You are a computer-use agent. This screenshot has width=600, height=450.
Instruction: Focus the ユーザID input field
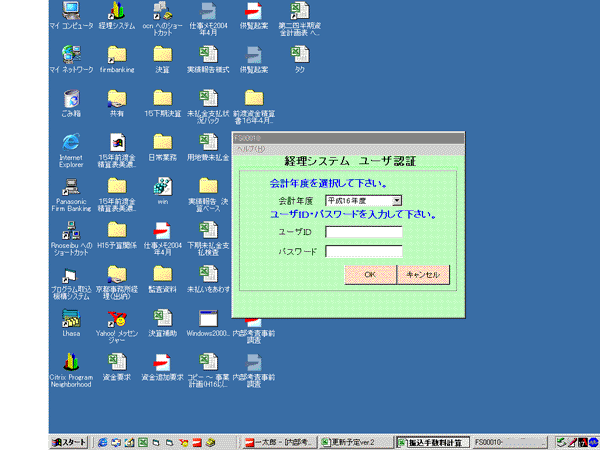(x=364, y=232)
